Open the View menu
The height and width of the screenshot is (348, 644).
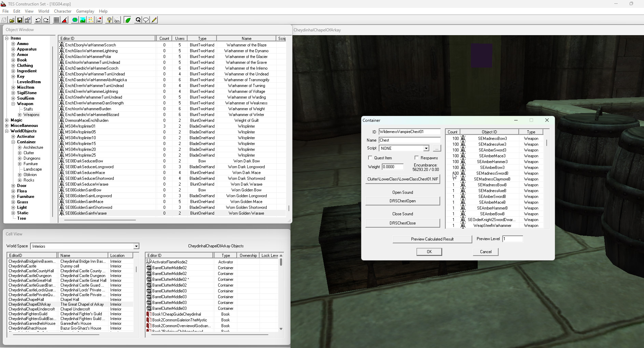(x=29, y=11)
